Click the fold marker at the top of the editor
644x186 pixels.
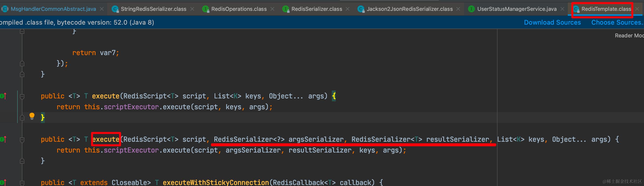pyautogui.click(x=22, y=31)
